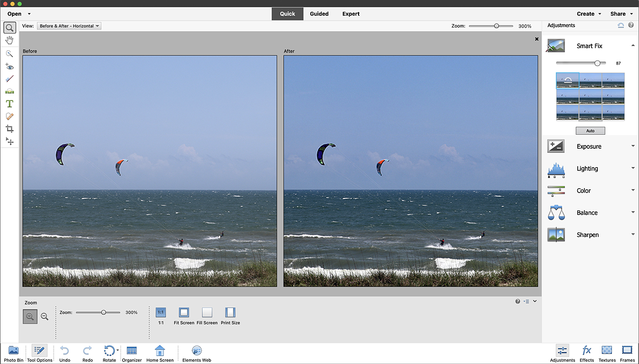Click the Print Size button
The image size is (639, 364).
click(x=230, y=316)
